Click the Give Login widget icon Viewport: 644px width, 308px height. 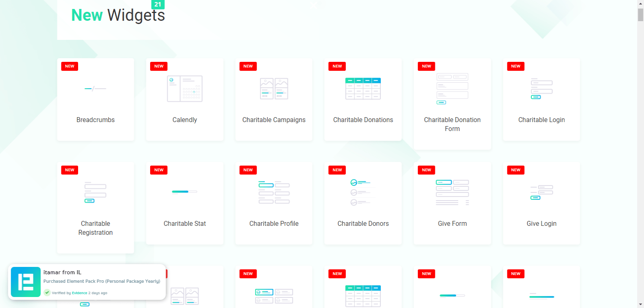(541, 192)
